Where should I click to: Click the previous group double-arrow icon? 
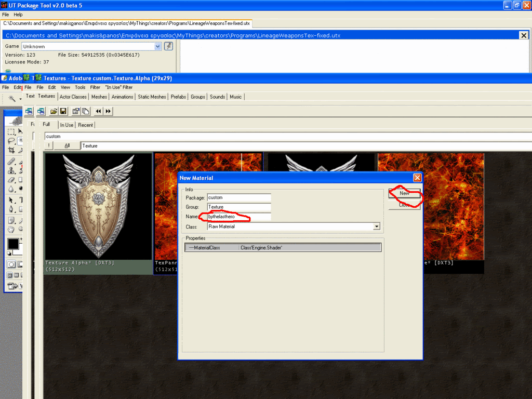pos(98,111)
